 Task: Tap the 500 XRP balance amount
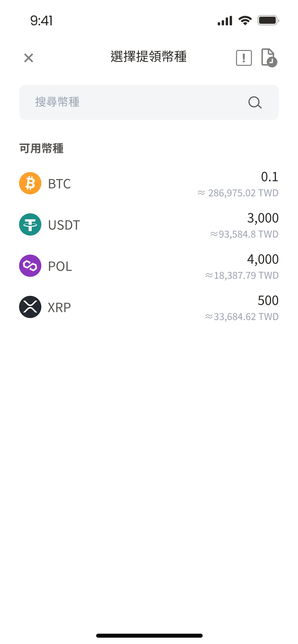click(268, 301)
